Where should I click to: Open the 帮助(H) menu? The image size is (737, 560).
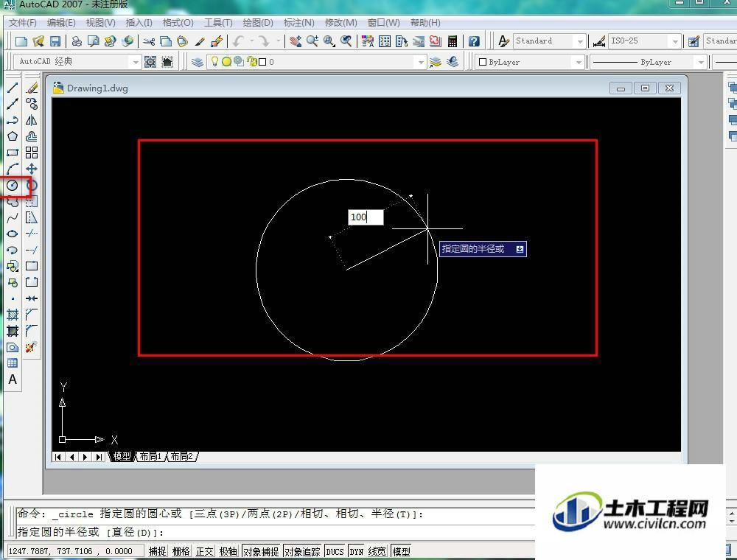(x=425, y=23)
